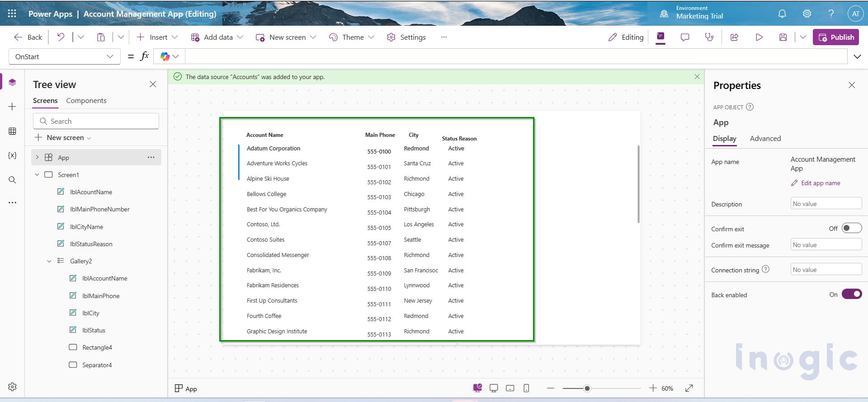This screenshot has height=402, width=868.
Task: Open the help question mark
Action: click(x=831, y=14)
